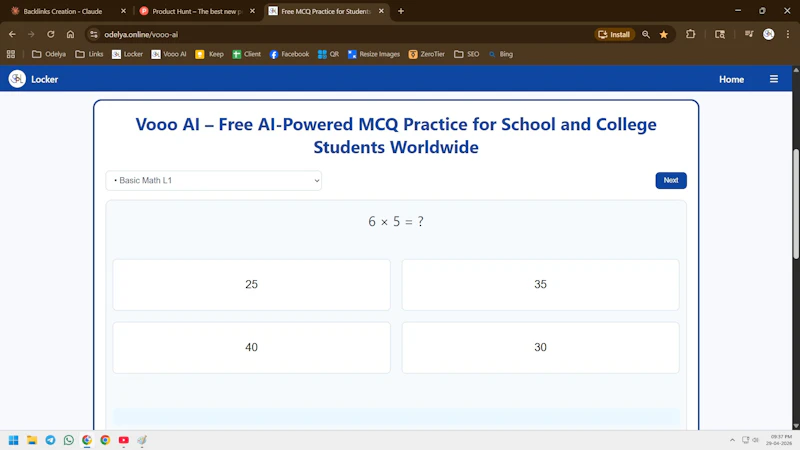Install the web app via Install button
The image size is (800, 450).
pos(614,34)
